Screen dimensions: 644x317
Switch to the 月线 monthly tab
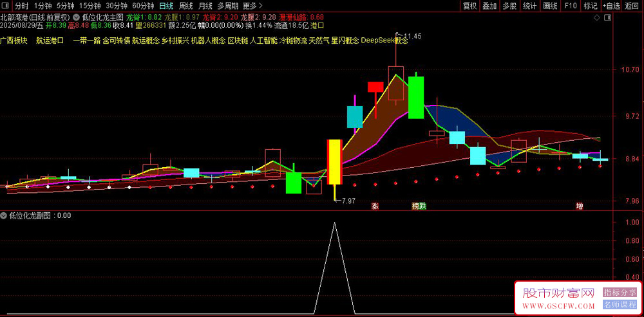tap(205, 6)
